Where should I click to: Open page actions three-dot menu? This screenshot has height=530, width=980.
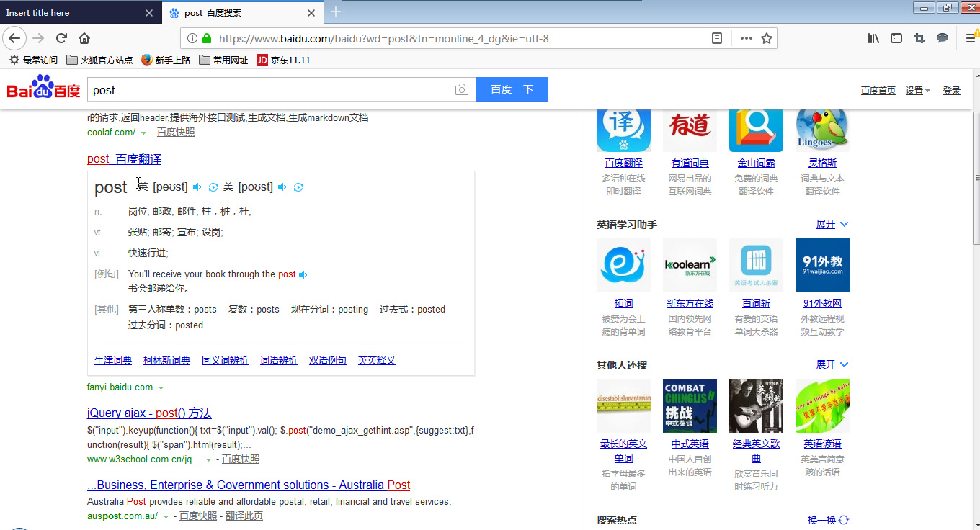coord(747,38)
